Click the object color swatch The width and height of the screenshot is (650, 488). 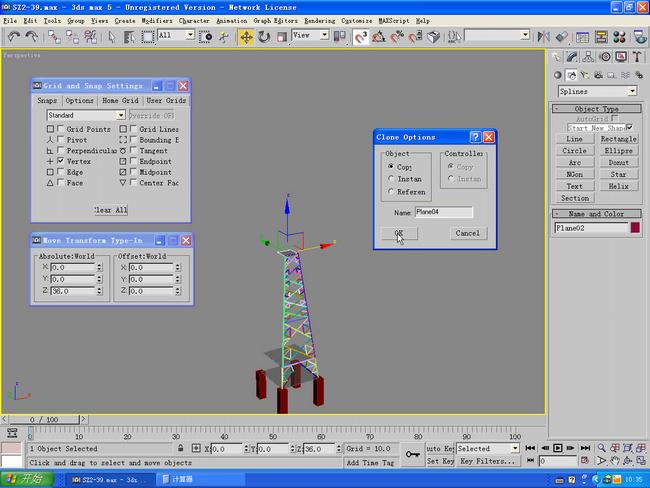(635, 228)
